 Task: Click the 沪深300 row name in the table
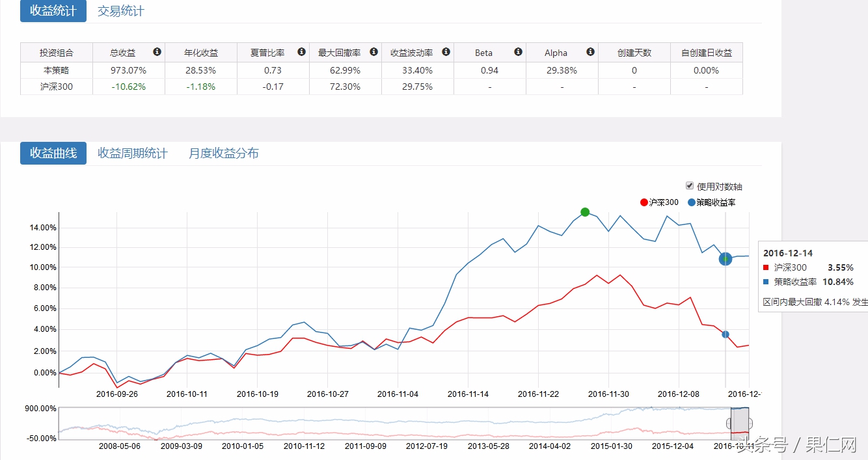pos(57,87)
